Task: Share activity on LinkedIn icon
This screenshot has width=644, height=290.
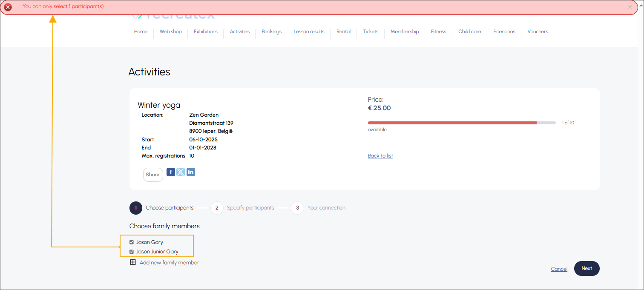Action: (191, 172)
